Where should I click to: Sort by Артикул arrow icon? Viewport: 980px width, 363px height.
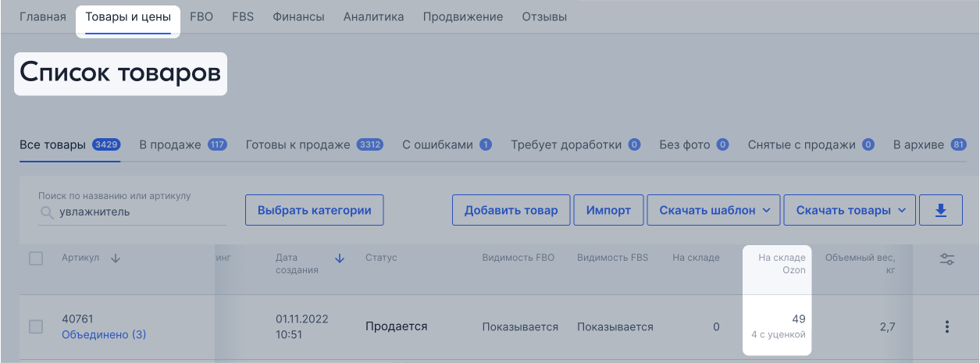tap(116, 258)
